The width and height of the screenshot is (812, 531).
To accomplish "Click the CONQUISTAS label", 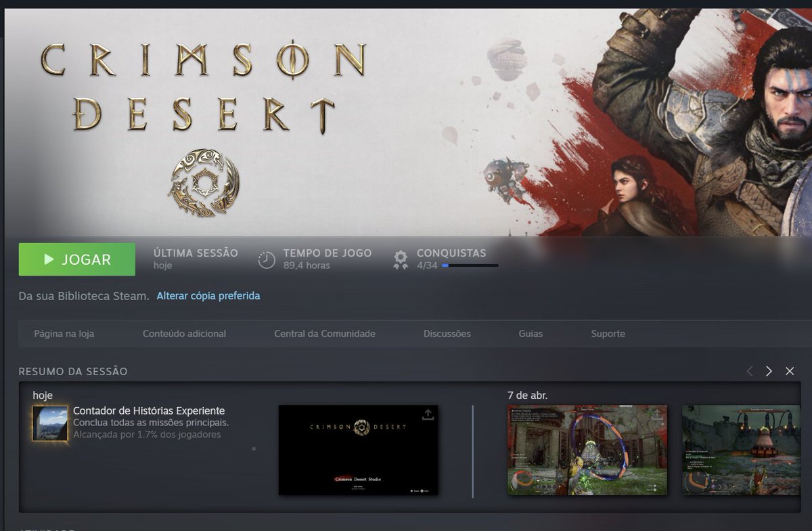I will click(x=451, y=253).
